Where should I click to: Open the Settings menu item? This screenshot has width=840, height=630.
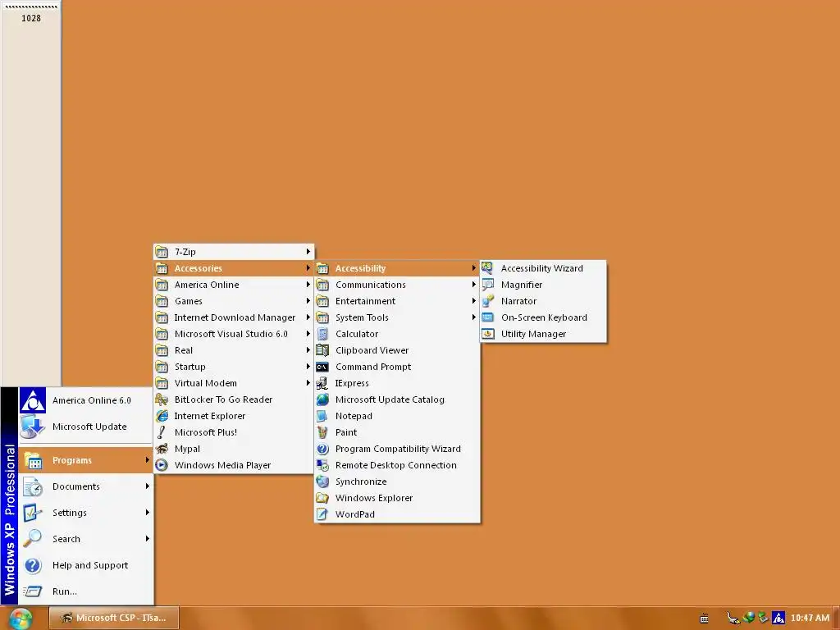click(86, 513)
